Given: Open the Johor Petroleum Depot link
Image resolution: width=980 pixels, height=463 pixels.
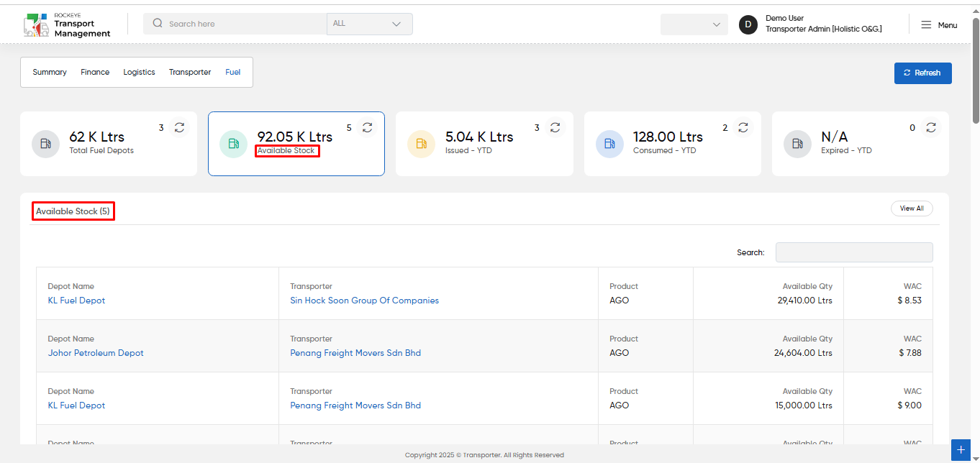Looking at the screenshot, I should [96, 353].
